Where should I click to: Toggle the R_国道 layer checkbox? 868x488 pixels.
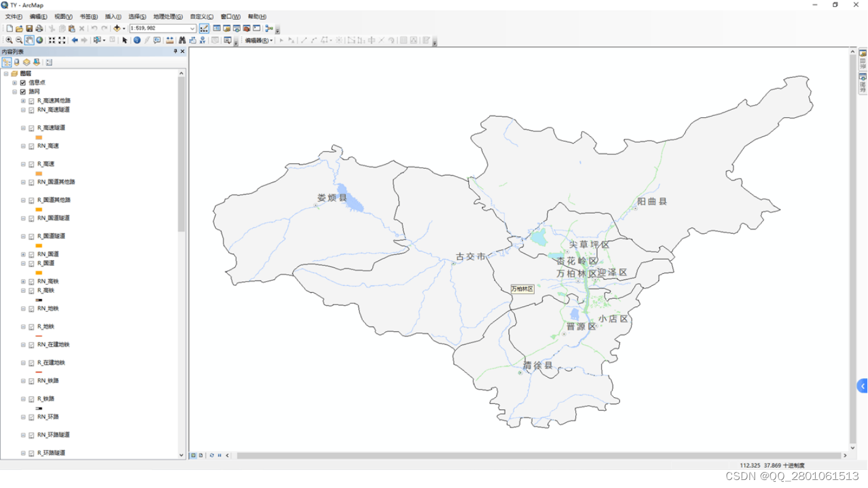[x=32, y=263]
